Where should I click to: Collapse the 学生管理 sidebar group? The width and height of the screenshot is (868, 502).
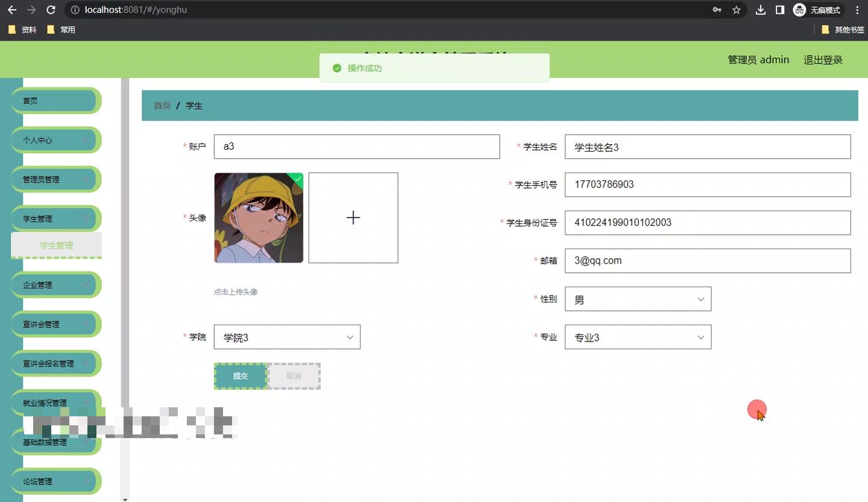[x=55, y=218]
